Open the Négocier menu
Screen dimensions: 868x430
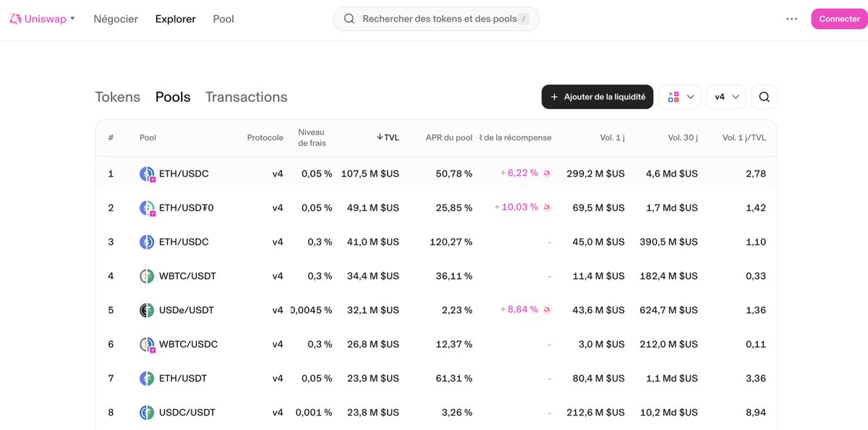tap(116, 19)
